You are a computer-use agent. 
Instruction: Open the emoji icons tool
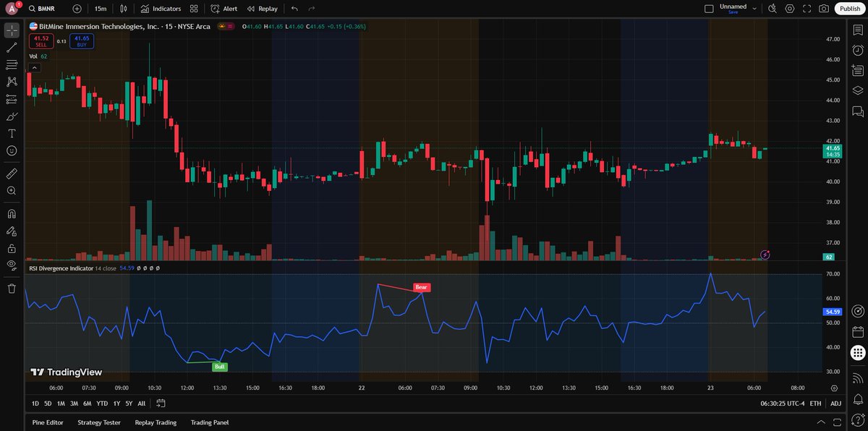12,150
